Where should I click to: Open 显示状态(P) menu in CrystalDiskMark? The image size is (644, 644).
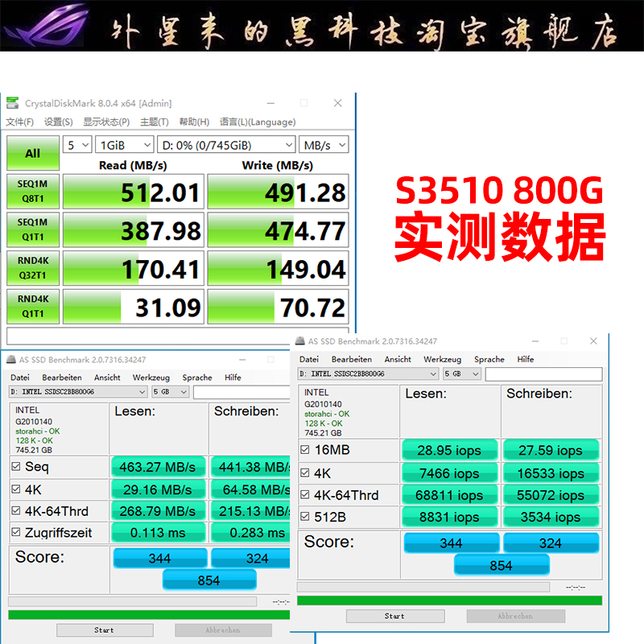pos(106,122)
